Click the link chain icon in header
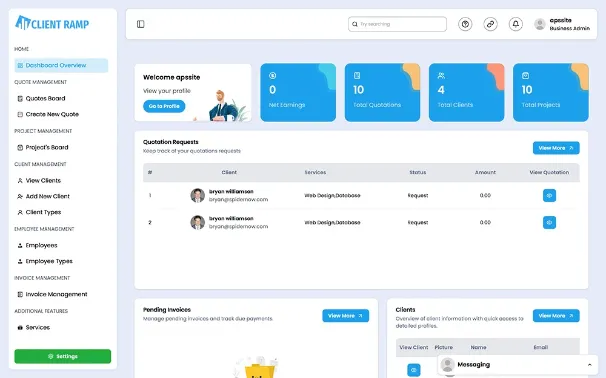 pos(490,24)
